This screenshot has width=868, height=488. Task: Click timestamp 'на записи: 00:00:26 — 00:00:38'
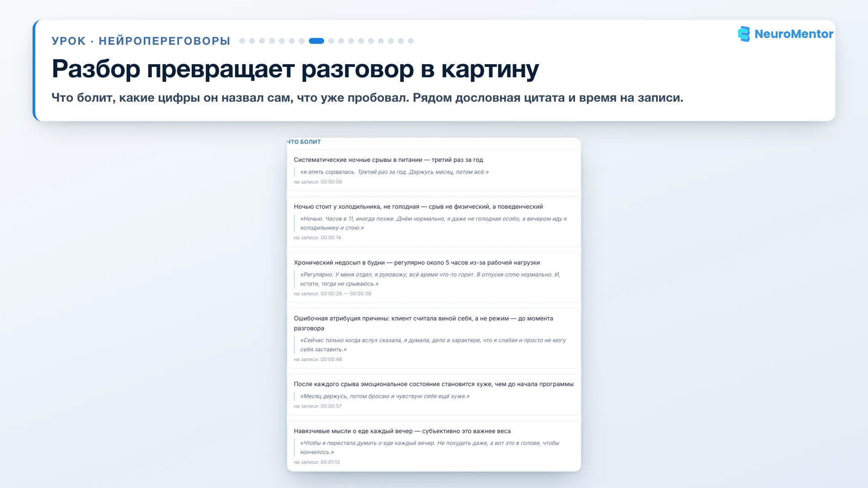(x=332, y=294)
